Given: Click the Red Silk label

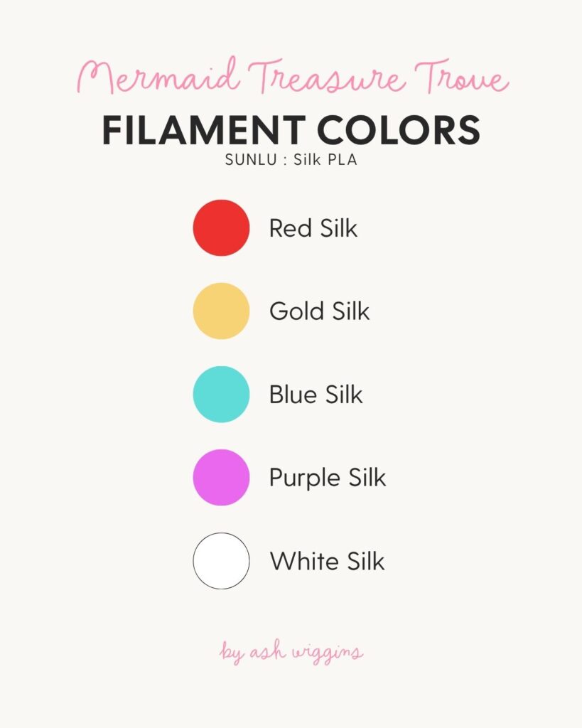Looking at the screenshot, I should pyautogui.click(x=313, y=228).
